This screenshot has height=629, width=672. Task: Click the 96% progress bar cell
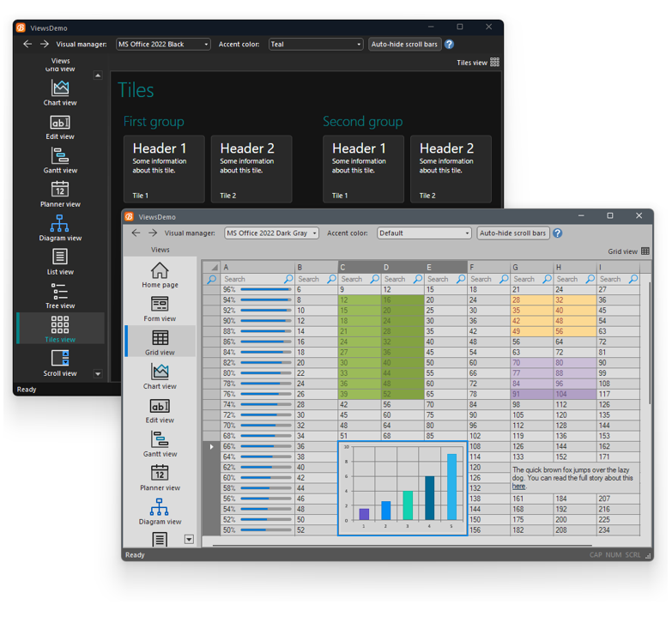(257, 290)
